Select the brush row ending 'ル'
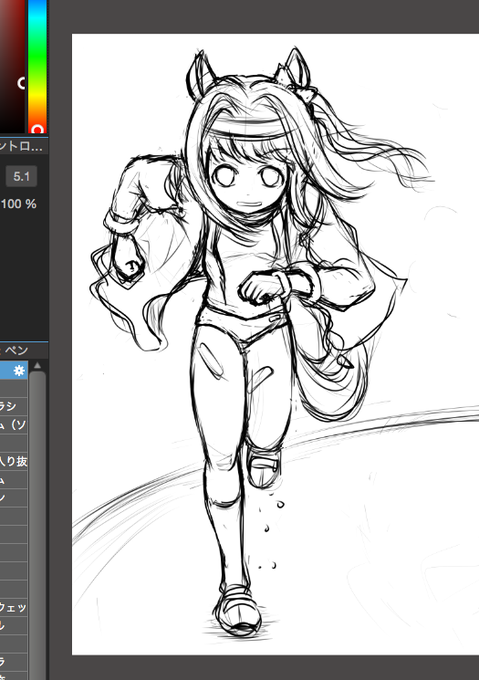 (x=14, y=625)
